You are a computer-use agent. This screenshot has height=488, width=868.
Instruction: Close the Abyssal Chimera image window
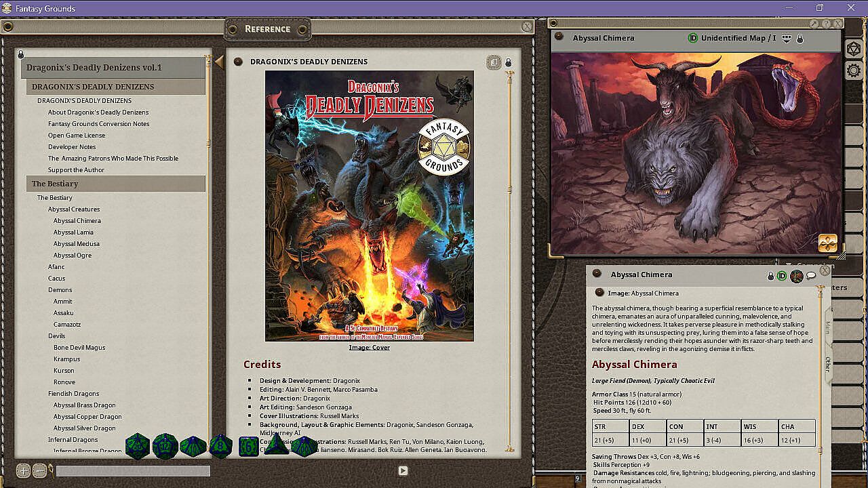pos(837,24)
